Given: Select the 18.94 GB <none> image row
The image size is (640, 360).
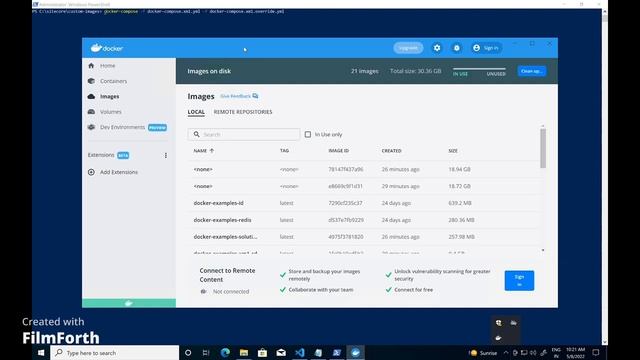Looking at the screenshot, I should [363, 169].
